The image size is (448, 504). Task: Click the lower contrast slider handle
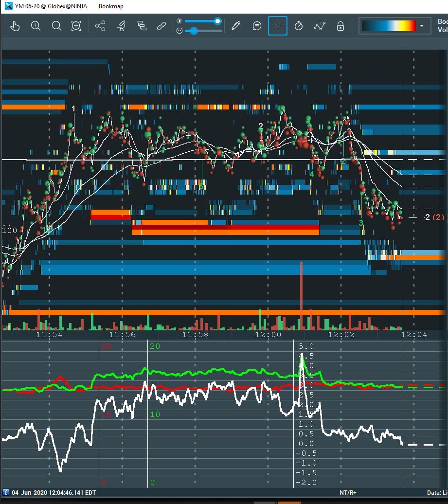pyautogui.click(x=194, y=31)
